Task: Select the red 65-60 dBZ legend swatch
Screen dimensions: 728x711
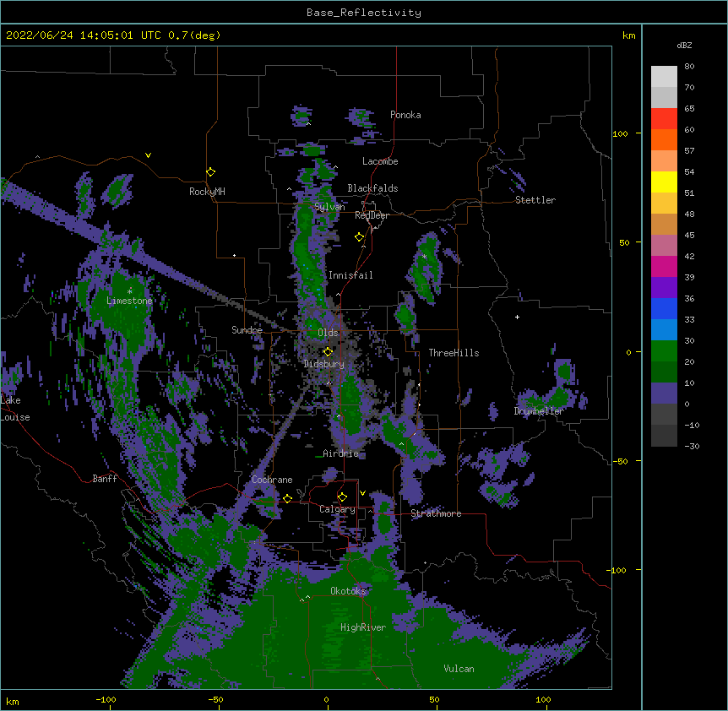Action: pos(664,119)
